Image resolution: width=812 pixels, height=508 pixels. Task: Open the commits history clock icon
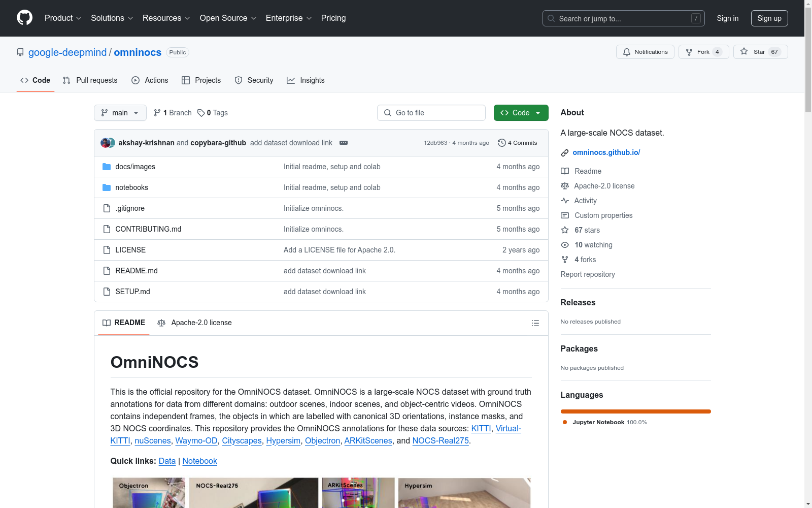click(x=502, y=143)
